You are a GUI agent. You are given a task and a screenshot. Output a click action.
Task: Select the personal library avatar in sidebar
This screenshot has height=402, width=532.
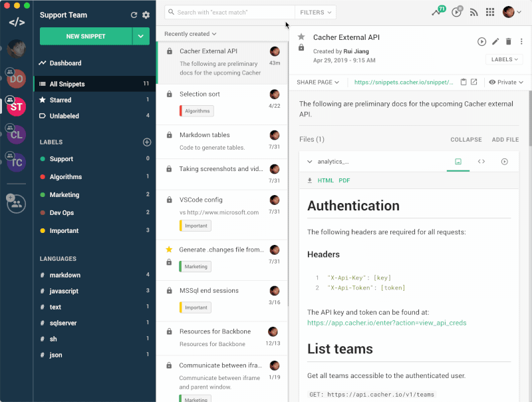(x=16, y=49)
